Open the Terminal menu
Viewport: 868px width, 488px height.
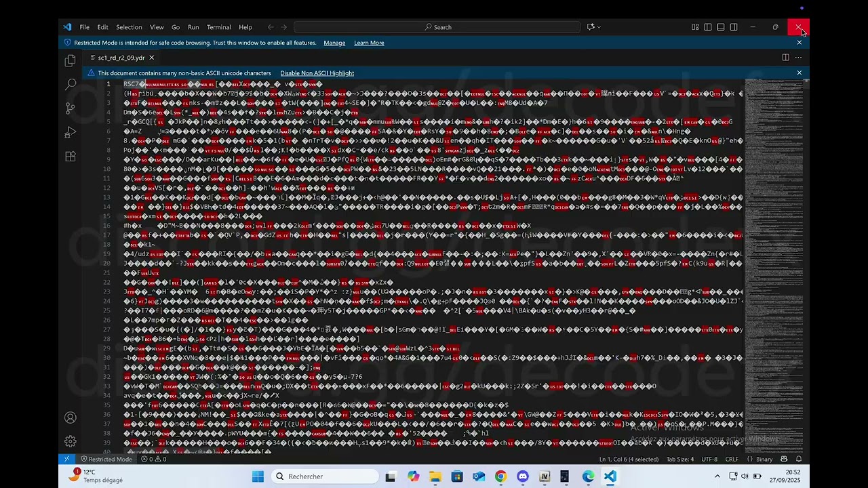[x=218, y=27]
